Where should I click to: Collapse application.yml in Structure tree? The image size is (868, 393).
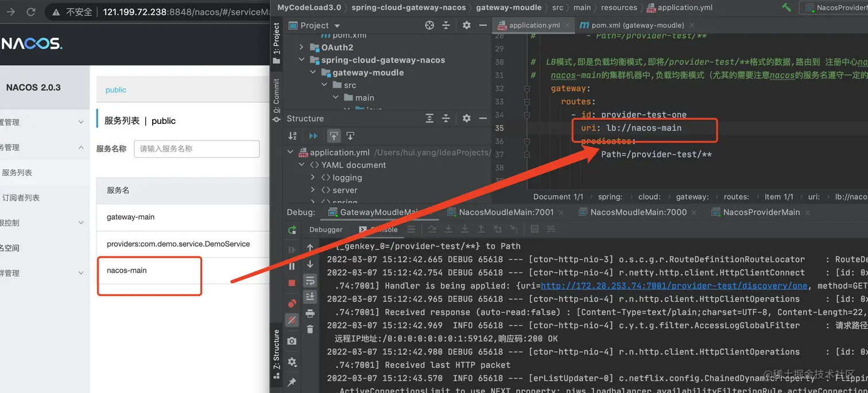point(290,153)
